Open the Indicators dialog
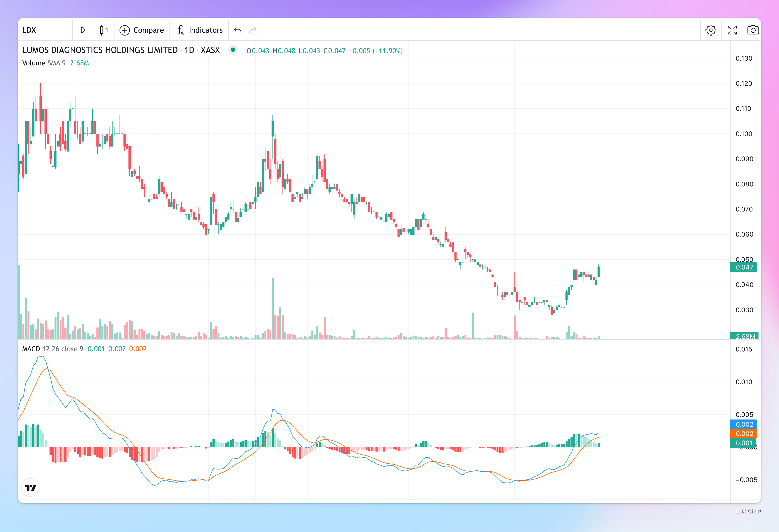779x532 pixels. [200, 30]
